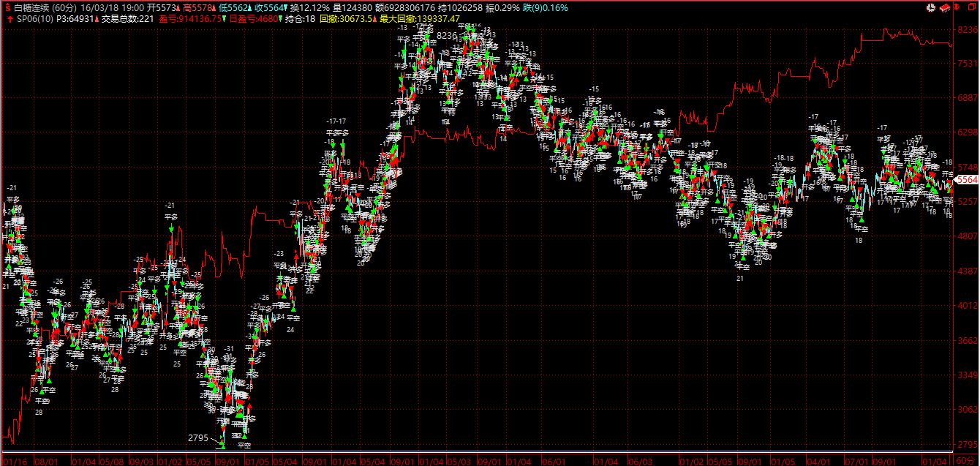Click the 开5573 open price value
Screen dimensions: 980x466
click(x=162, y=7)
